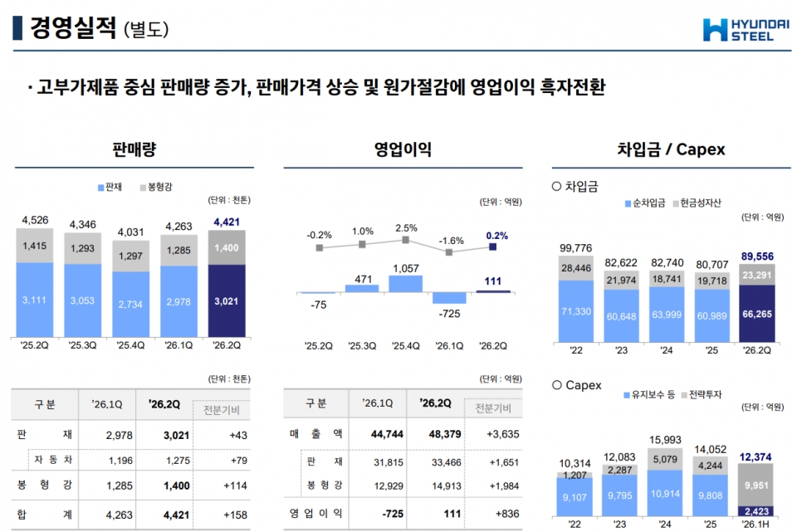Image resolution: width=797 pixels, height=532 pixels.
Task: Click the +836 operating profit change cell
Action: (507, 514)
